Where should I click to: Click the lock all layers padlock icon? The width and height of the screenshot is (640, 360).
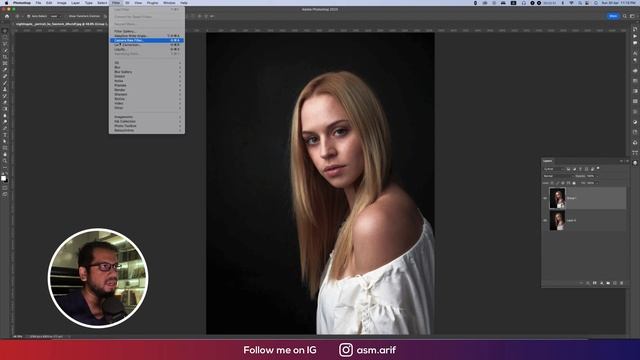(574, 183)
